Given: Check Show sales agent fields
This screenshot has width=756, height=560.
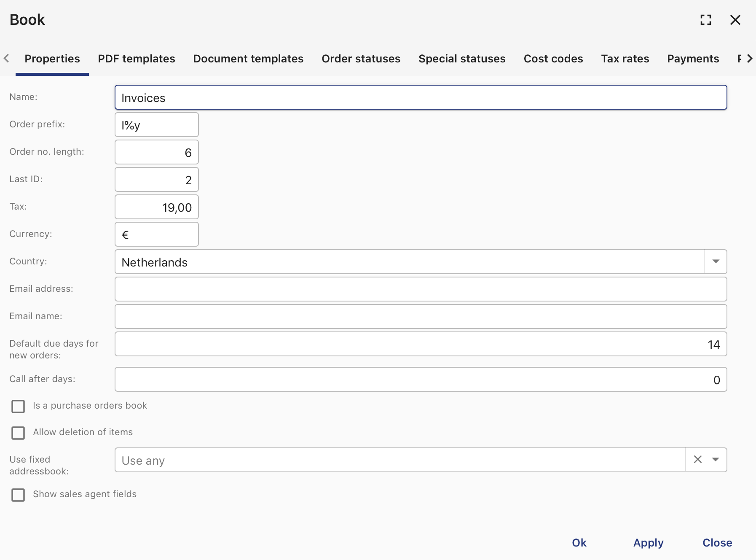Looking at the screenshot, I should tap(18, 495).
